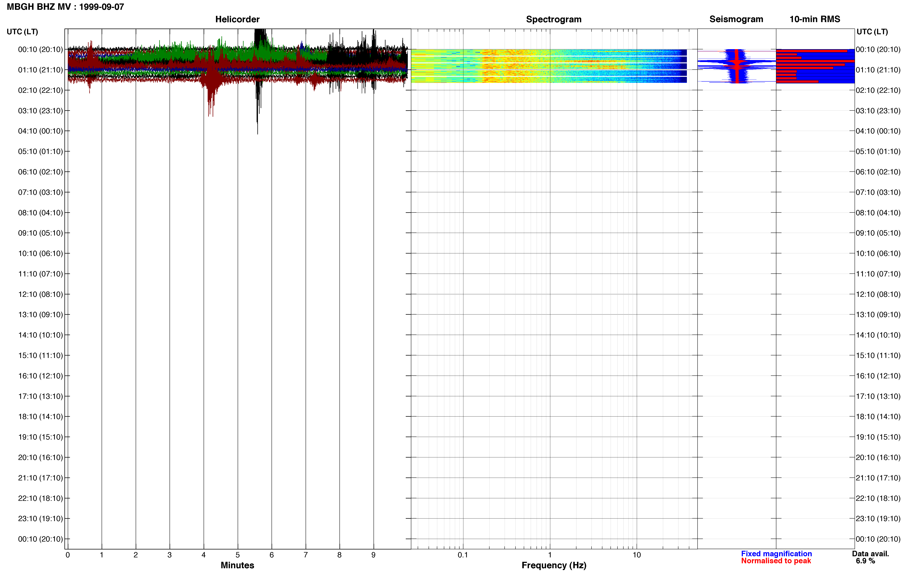This screenshot has width=924, height=578.
Task: Click the left 'UTC (LT)' axis label
Action: click(x=22, y=32)
